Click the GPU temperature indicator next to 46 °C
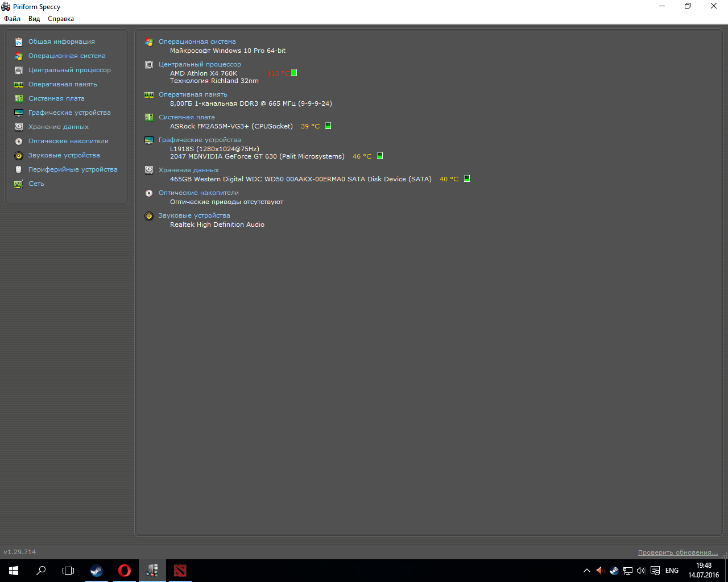This screenshot has width=728, height=582. pyautogui.click(x=380, y=156)
